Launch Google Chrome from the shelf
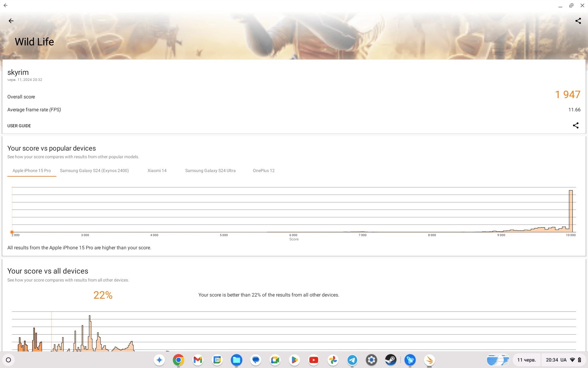The height and width of the screenshot is (368, 588). (179, 360)
